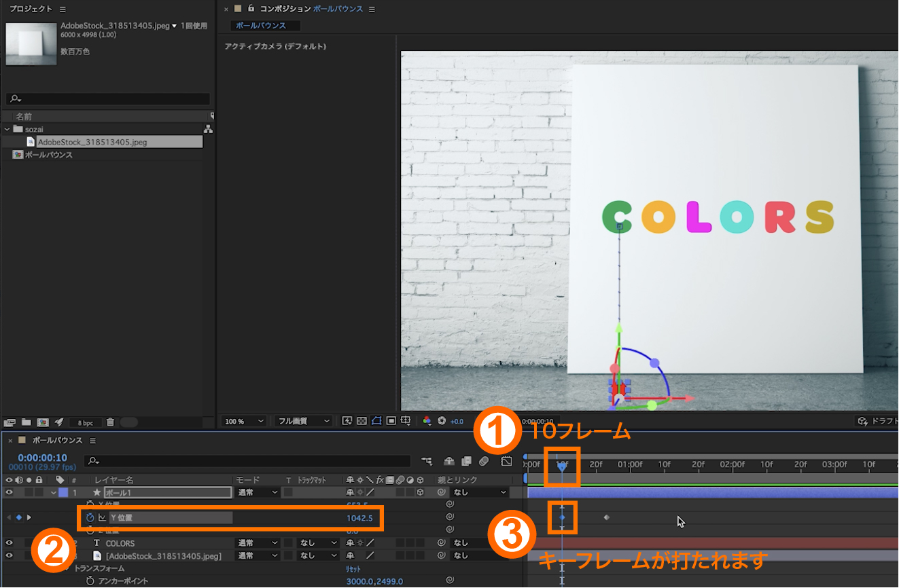Click the reset exposure icon below viewer
The image size is (899, 588).
tap(442, 421)
